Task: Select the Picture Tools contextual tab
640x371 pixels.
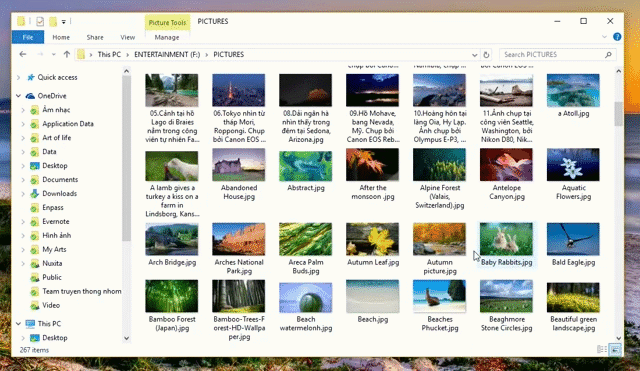Action: click(167, 22)
